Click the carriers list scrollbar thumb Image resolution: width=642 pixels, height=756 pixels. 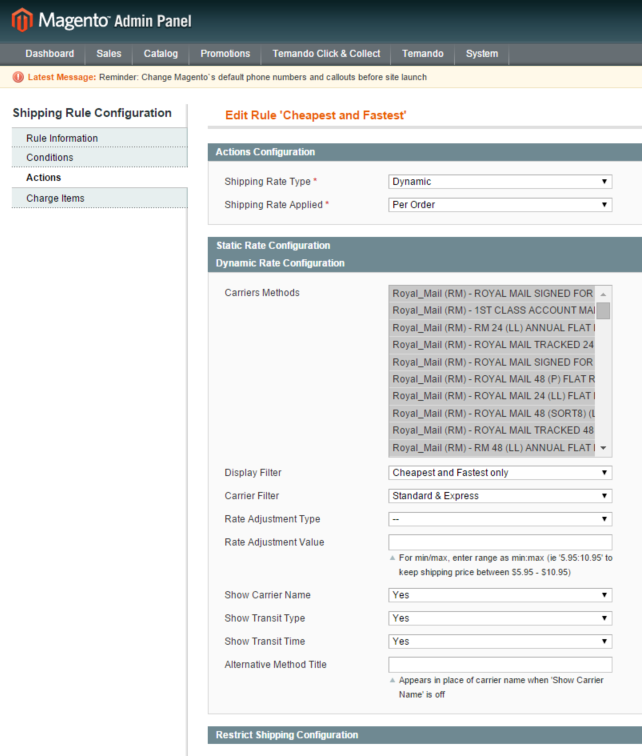[603, 311]
